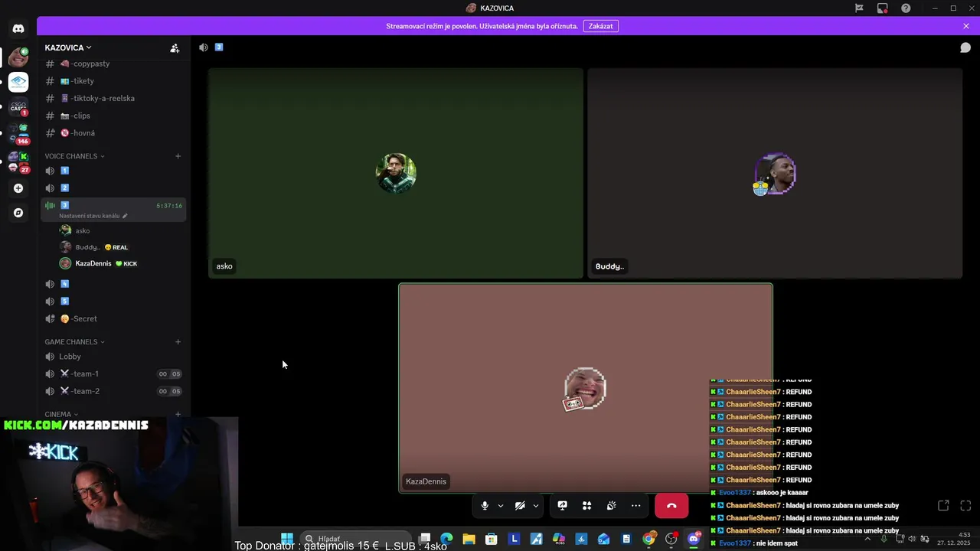Screen dimensions: 980x551
Task: Toggle camera on in call controls
Action: pyautogui.click(x=520, y=506)
